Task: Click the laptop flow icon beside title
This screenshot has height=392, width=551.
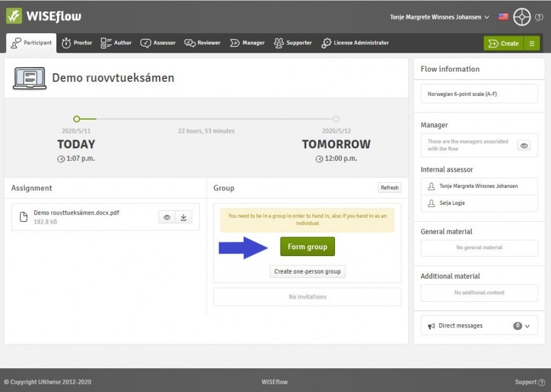Action: coord(29,78)
